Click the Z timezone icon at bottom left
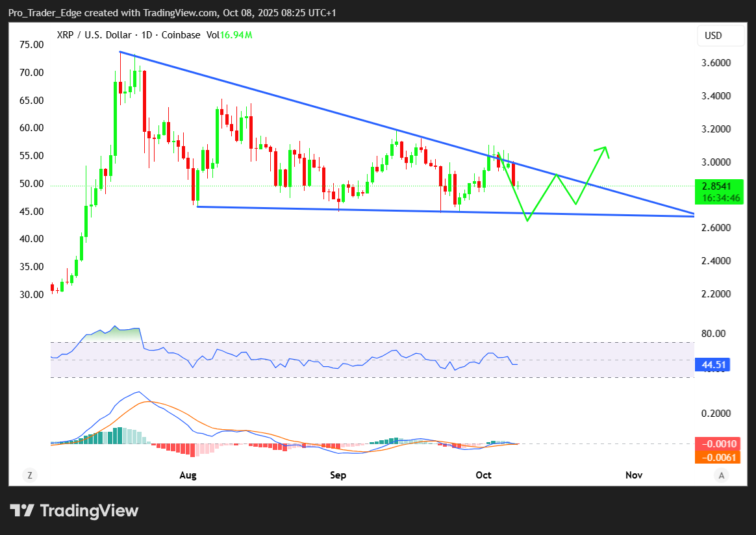Screen dimensions: 756x535 coord(29,475)
